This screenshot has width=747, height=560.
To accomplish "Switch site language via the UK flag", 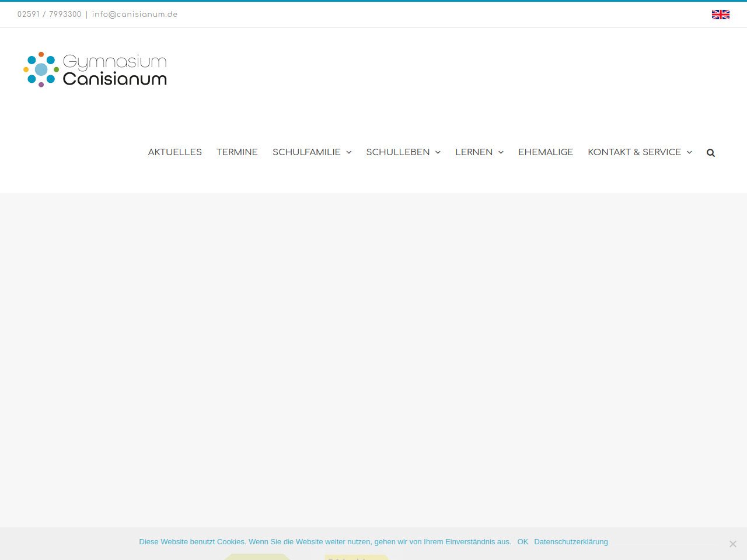I will coord(720,15).
